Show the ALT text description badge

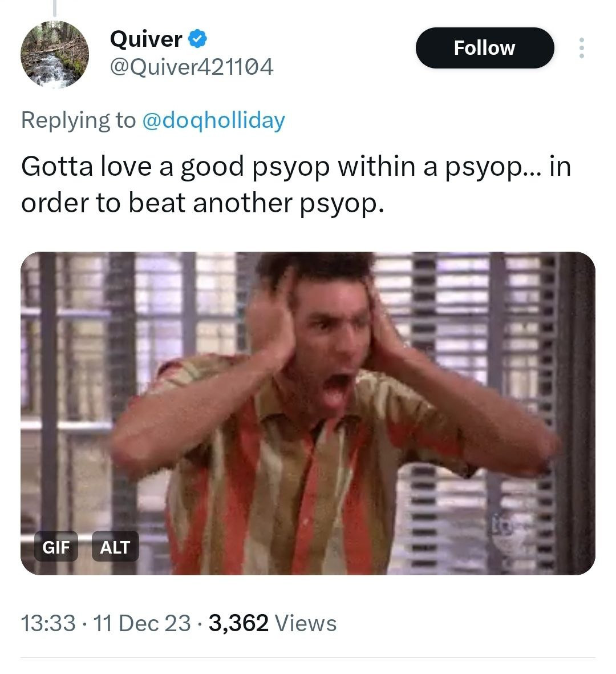[x=115, y=546]
